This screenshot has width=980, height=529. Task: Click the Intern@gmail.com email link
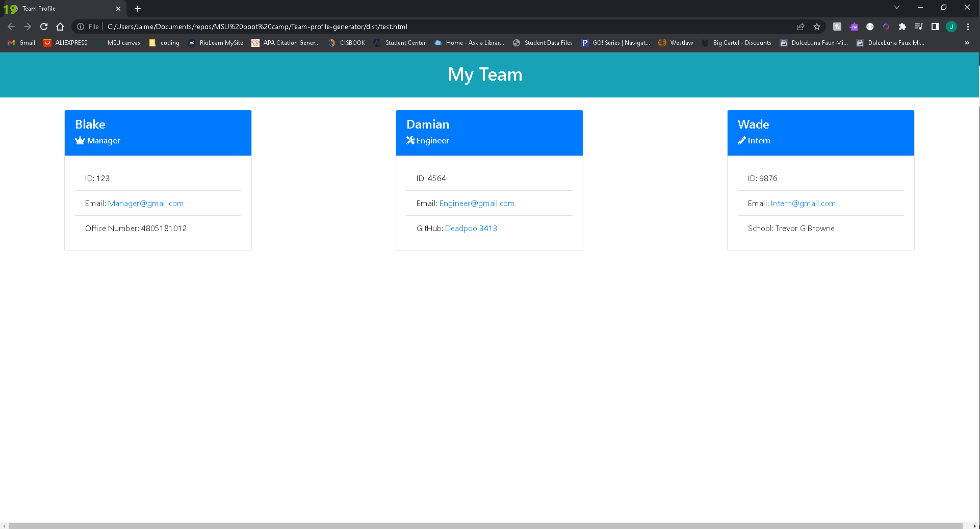(803, 203)
